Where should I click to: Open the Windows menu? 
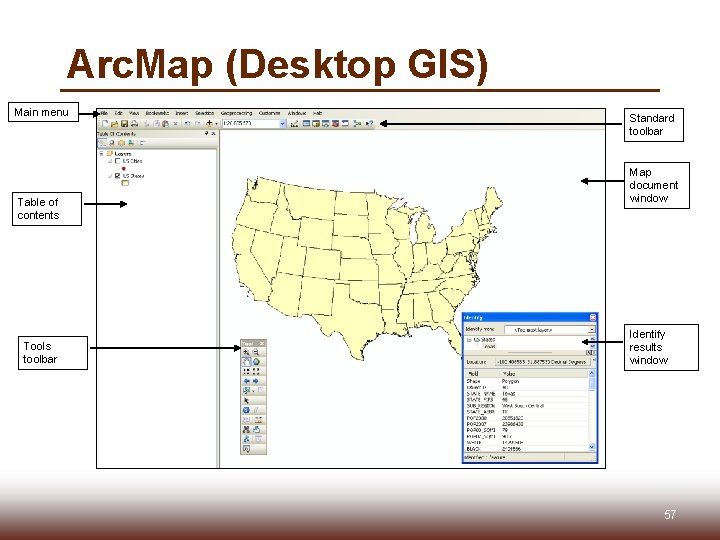click(297, 113)
